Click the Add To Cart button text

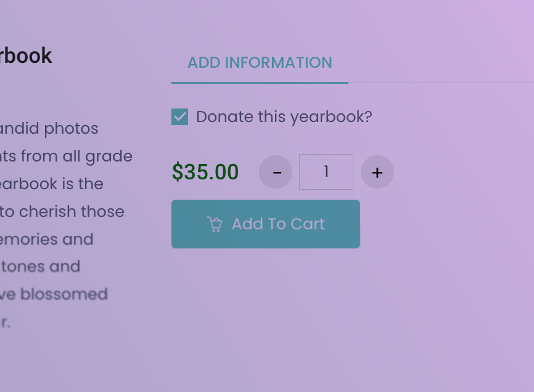coord(278,224)
